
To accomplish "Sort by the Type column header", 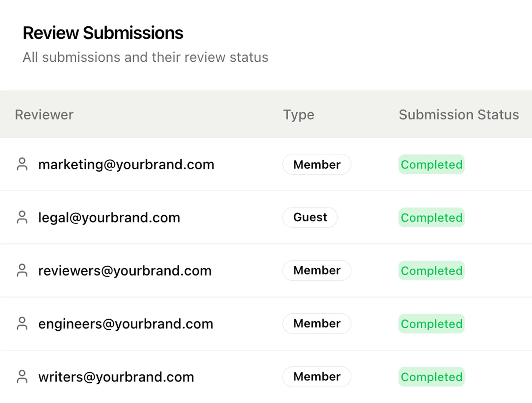I will tap(298, 115).
